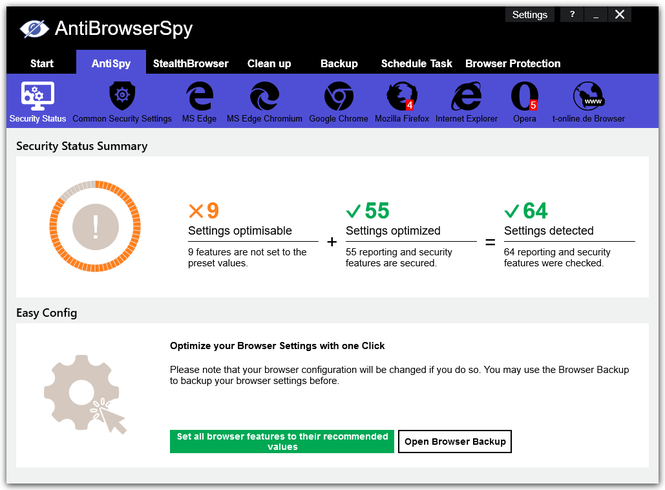
Task: Click the 'Please note that your browser configuration' note
Action: 399,375
